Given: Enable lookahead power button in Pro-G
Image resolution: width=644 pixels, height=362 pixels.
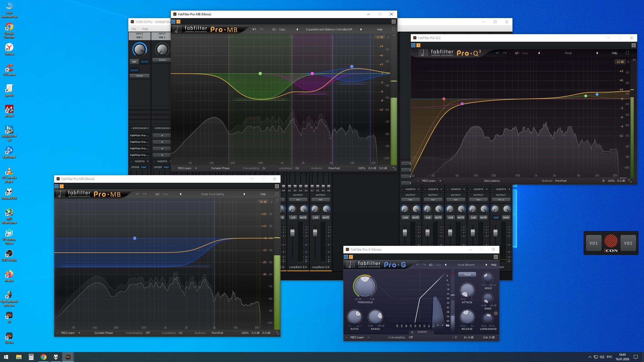Looking at the screenshot, I should click(x=496, y=313).
